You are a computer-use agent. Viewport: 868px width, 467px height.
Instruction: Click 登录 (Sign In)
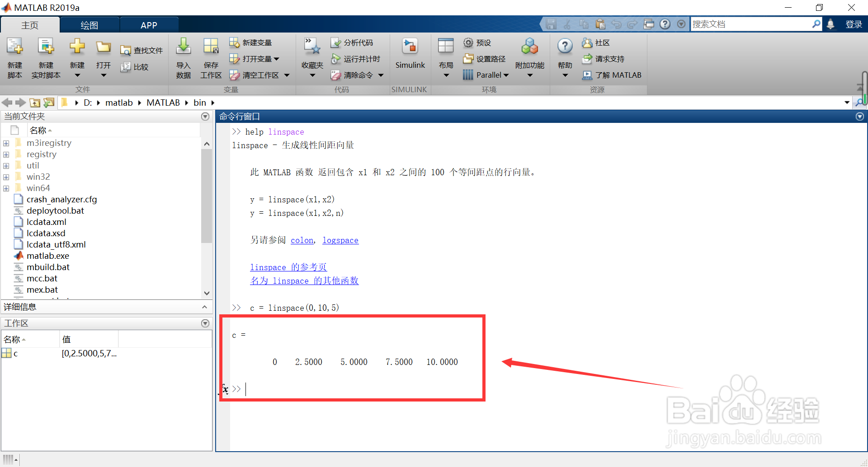tap(854, 24)
